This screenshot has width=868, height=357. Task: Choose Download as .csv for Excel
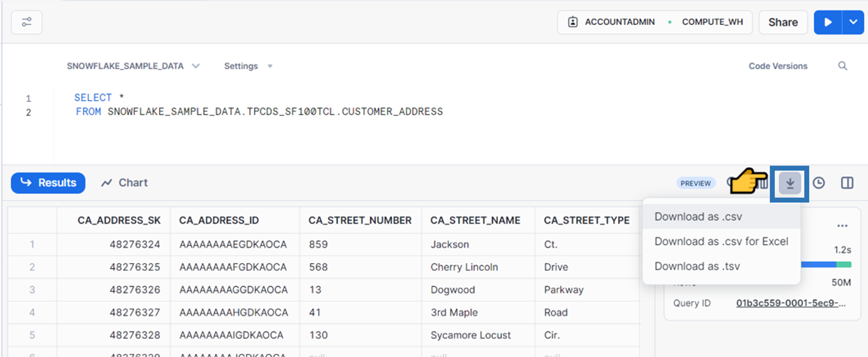[x=721, y=241]
